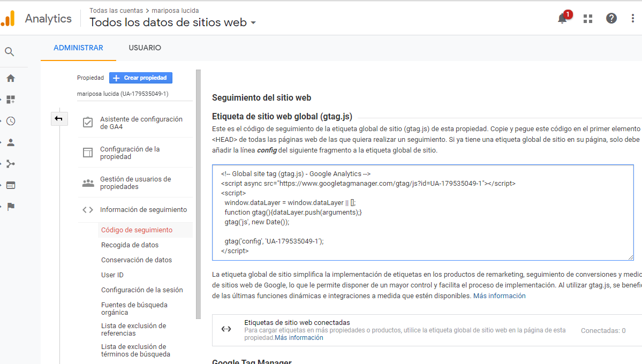Select Conservación de datos

[137, 260]
